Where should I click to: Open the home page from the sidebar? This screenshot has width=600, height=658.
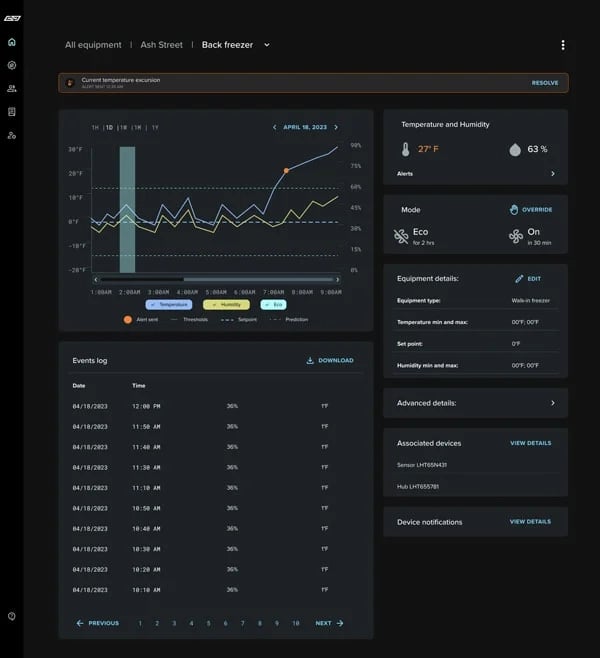pos(12,42)
